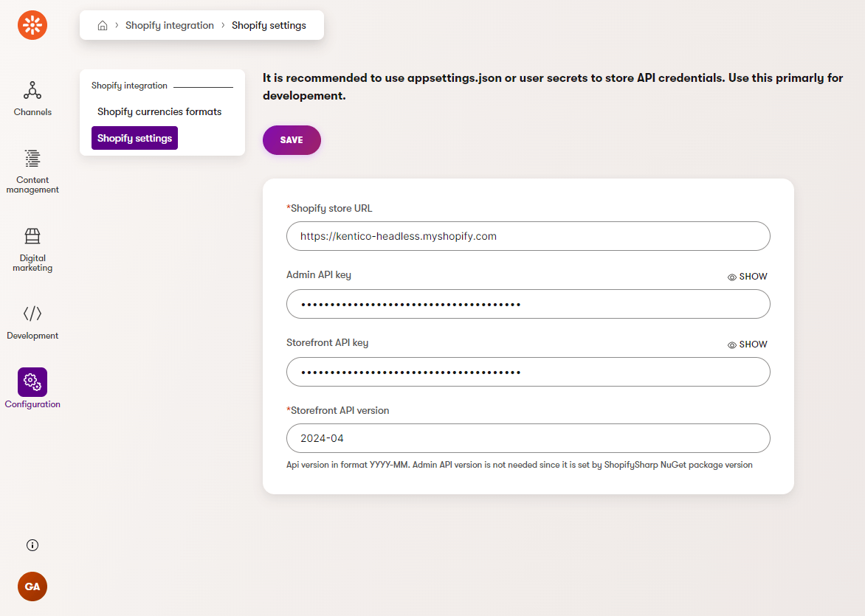Open Content management sidebar icon
The width and height of the screenshot is (865, 616).
point(32,159)
